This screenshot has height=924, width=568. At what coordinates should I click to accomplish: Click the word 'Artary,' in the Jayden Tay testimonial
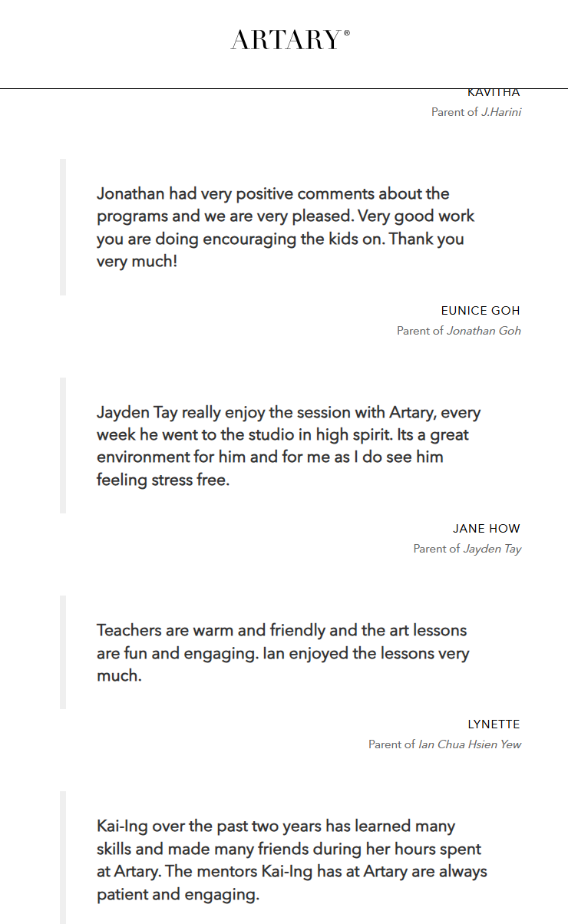point(411,413)
